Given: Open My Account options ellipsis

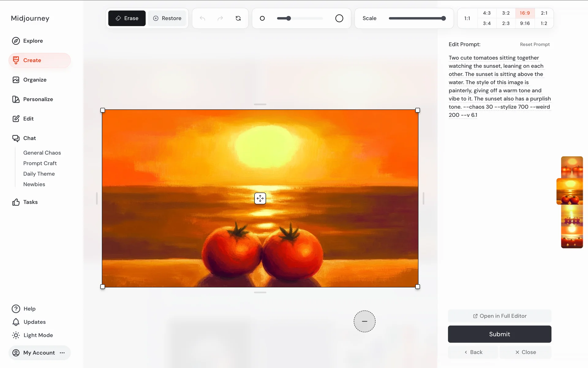Looking at the screenshot, I should click(62, 353).
